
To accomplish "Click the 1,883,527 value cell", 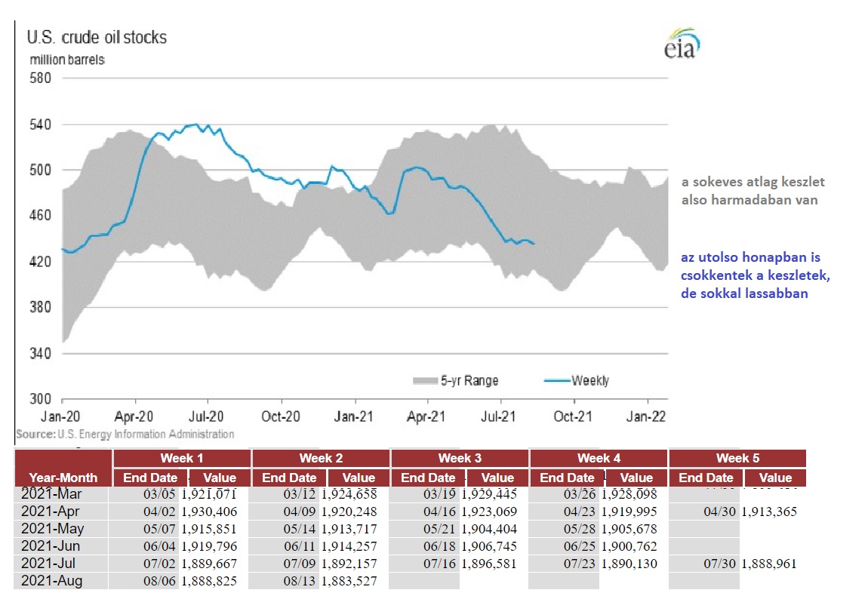I will point(349,581).
